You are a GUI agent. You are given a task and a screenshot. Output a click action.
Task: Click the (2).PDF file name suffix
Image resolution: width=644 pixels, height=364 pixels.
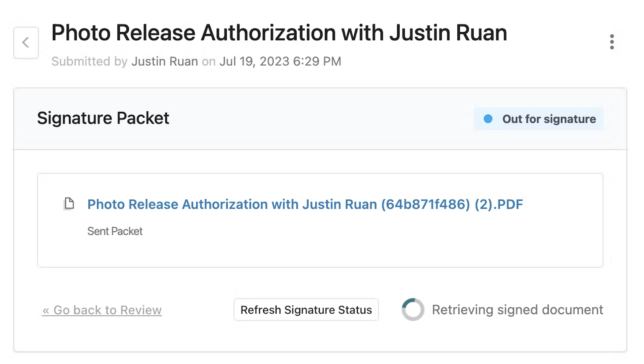499,204
